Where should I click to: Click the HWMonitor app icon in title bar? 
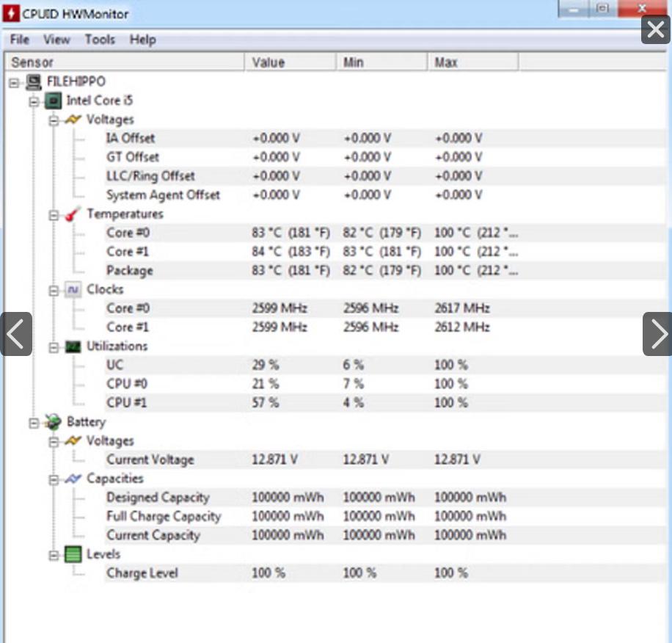click(x=11, y=14)
